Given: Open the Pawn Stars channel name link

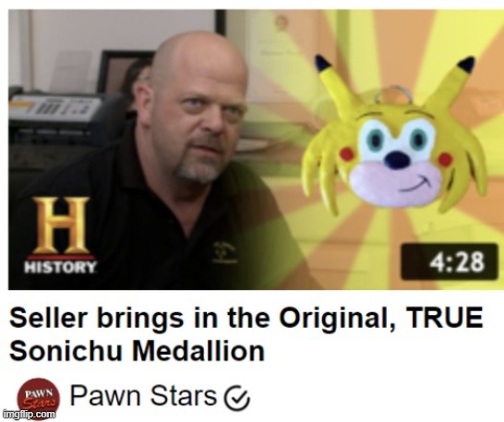Looking at the screenshot, I should (x=144, y=395).
